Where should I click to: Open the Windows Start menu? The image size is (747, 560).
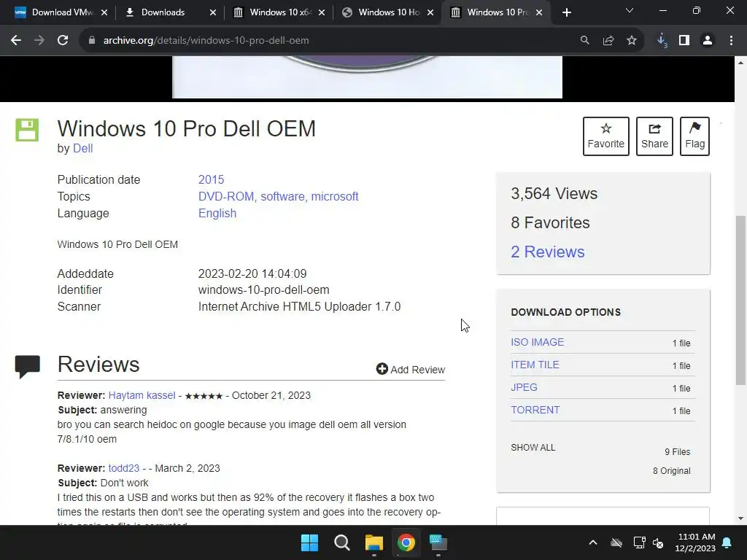point(309,542)
